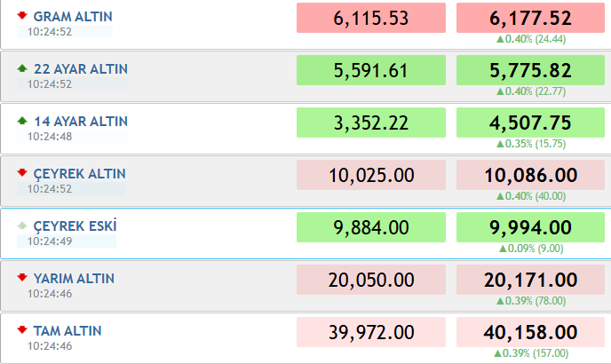This screenshot has height=364, width=611.
Task: Click the red down arrow beside GRAM ALTIN
Action: [22, 16]
